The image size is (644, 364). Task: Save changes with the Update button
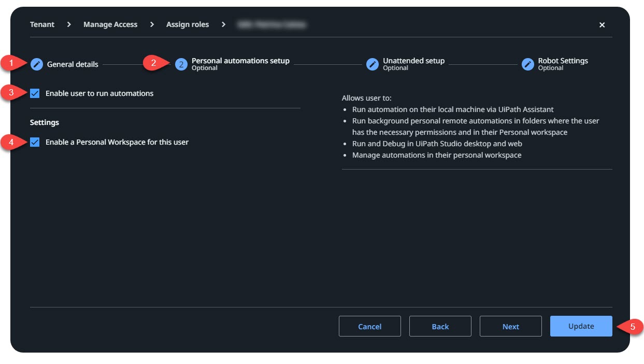pyautogui.click(x=581, y=326)
